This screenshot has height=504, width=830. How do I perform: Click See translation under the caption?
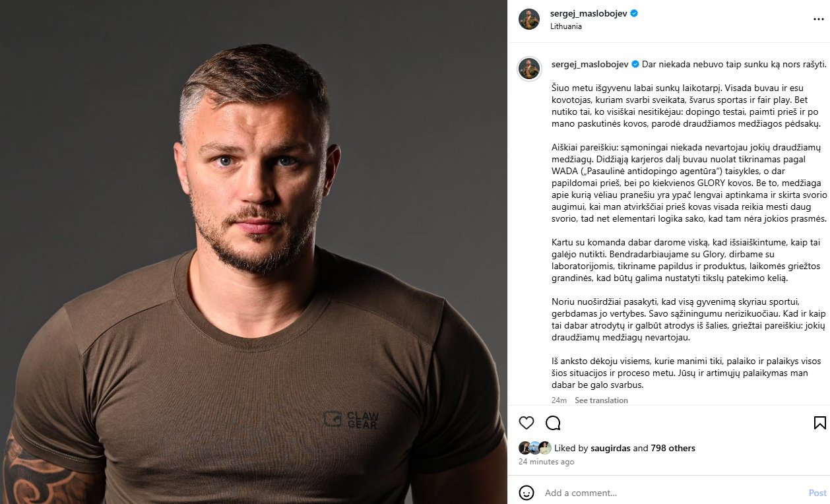601,400
